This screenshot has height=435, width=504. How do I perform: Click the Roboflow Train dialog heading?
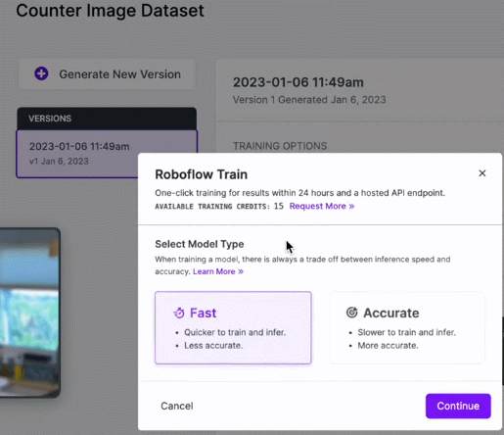point(201,174)
